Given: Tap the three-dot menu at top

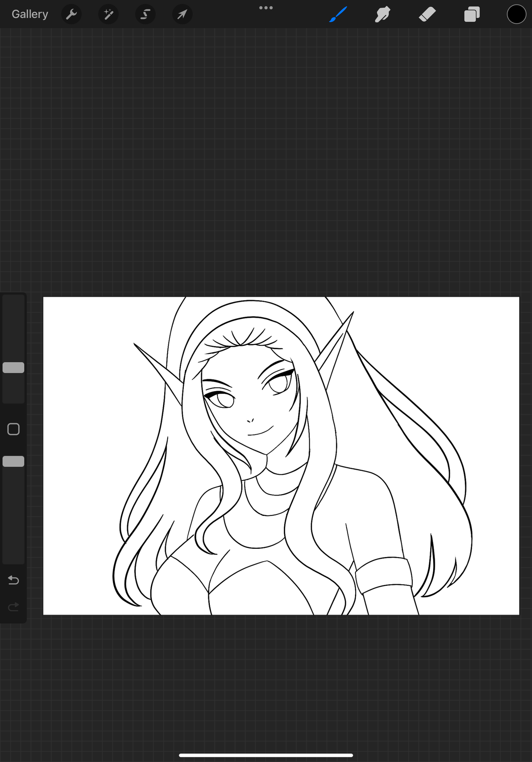Looking at the screenshot, I should [266, 7].
